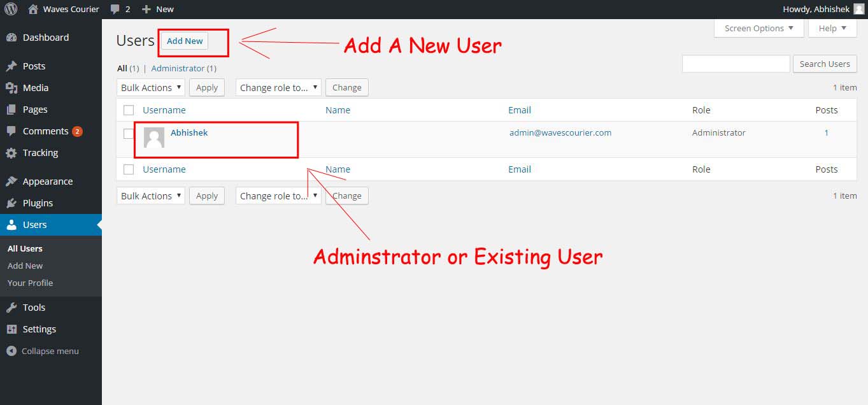Image resolution: width=868 pixels, height=405 pixels.
Task: Click Howdy, Abhishek account text
Action: (x=816, y=9)
